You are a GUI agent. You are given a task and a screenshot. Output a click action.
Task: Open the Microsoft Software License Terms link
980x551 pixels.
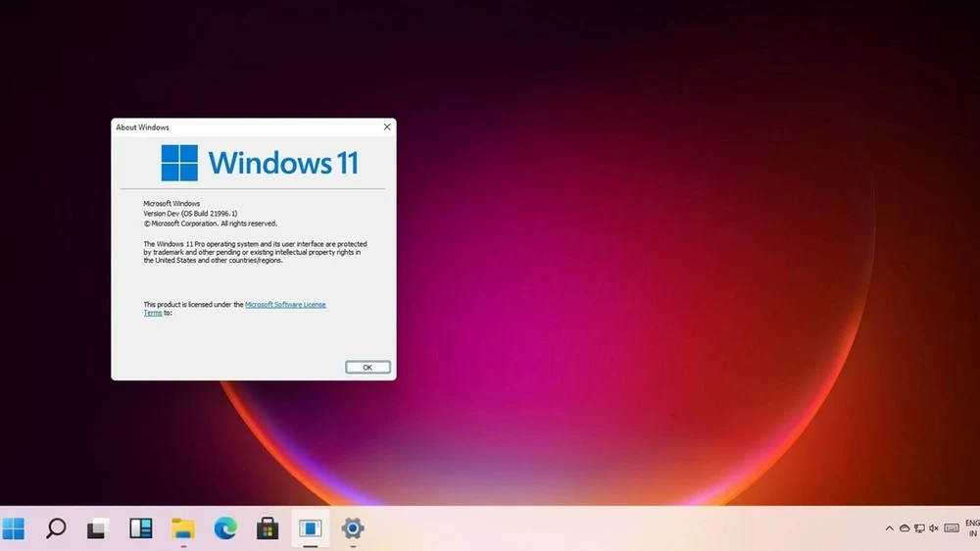tap(285, 305)
